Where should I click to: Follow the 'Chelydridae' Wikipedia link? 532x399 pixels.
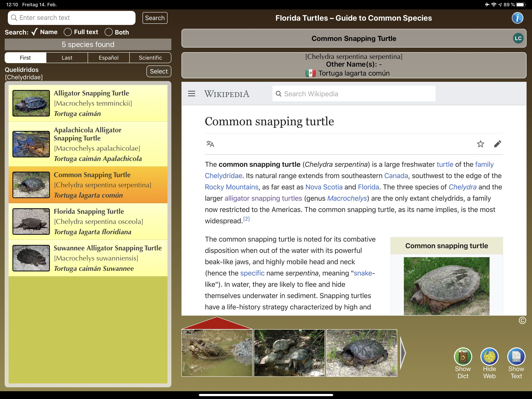click(223, 176)
